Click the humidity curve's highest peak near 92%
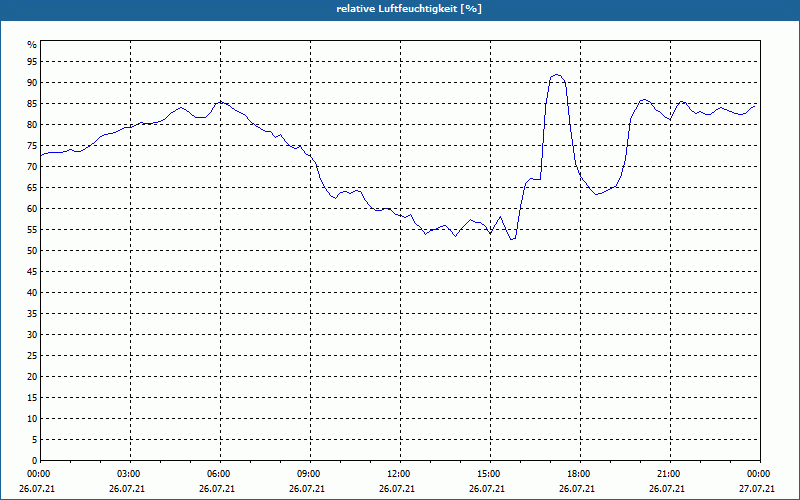 click(557, 74)
